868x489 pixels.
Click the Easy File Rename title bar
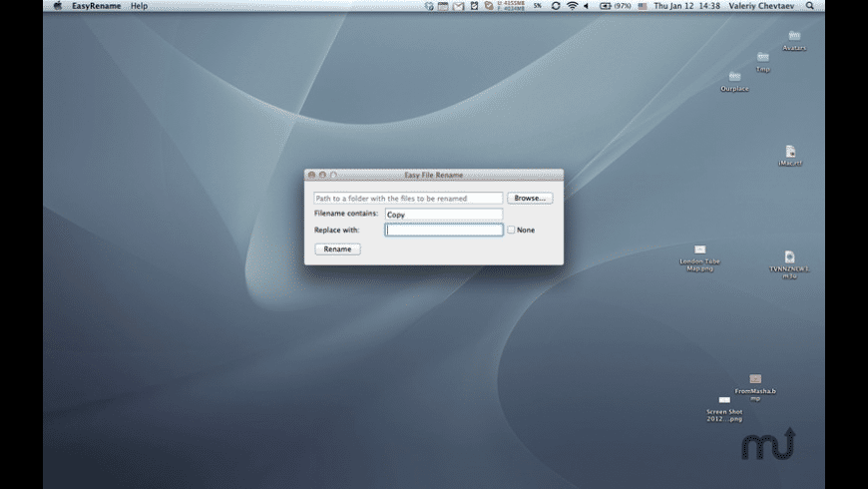pyautogui.click(x=434, y=175)
